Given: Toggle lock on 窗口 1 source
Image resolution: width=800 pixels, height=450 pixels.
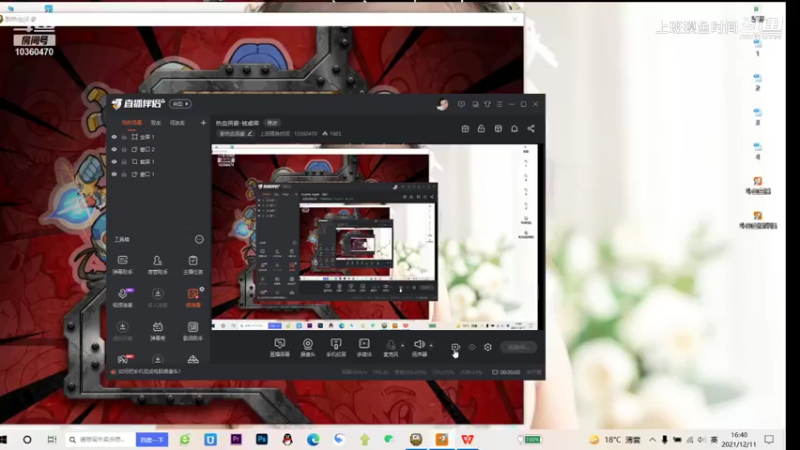Looking at the screenshot, I should (124, 174).
